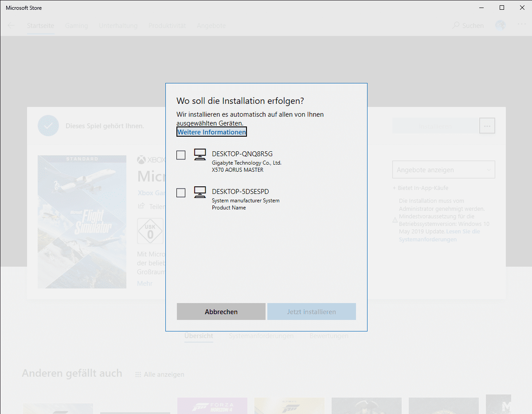The width and height of the screenshot is (532, 414).
Task: Expand the Angebote anzeigen dropdown
Action: (x=444, y=170)
